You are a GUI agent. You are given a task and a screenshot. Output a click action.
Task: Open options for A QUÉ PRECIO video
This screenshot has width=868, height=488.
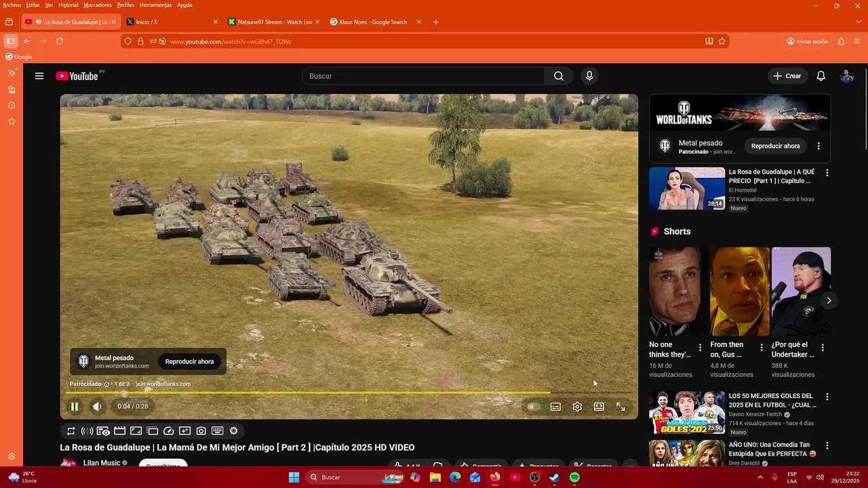tap(827, 173)
